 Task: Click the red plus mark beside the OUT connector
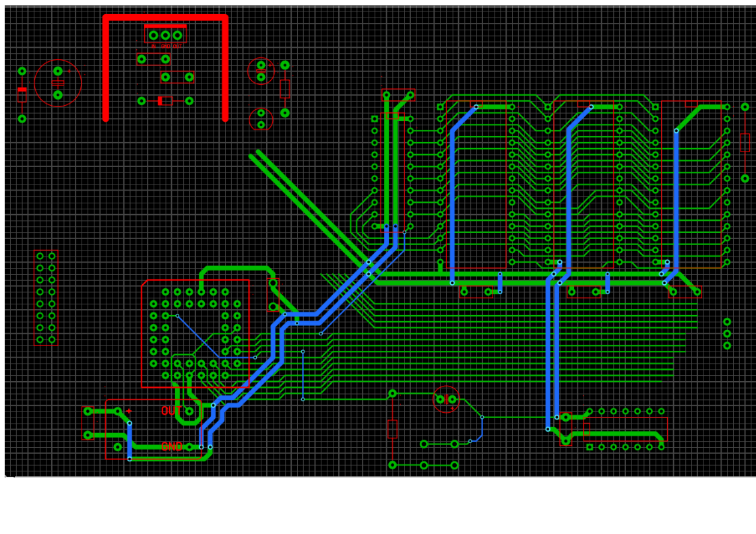click(129, 411)
